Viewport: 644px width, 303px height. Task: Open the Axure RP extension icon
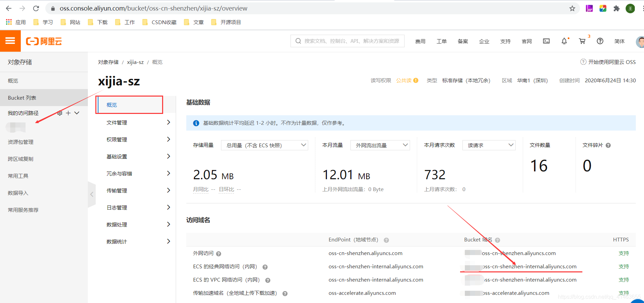coord(589,9)
